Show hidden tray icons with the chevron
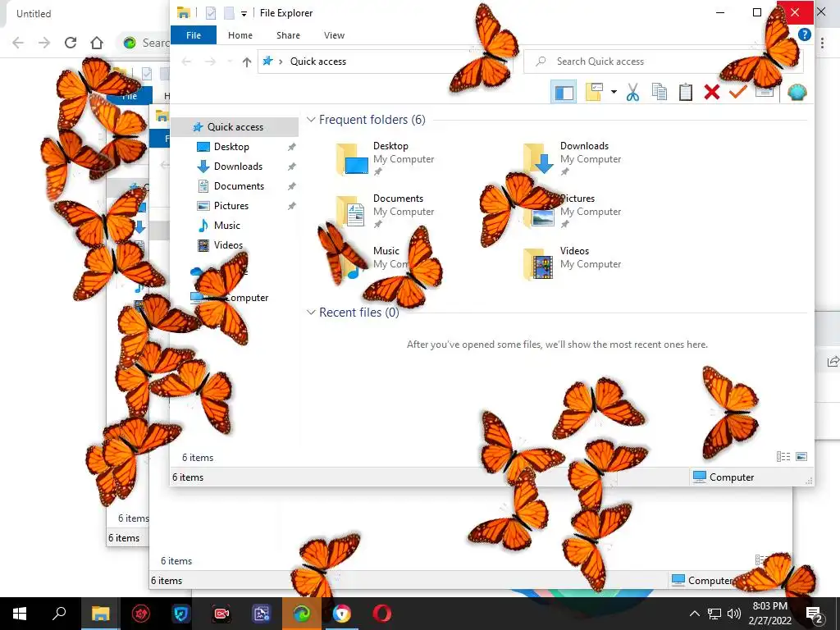This screenshot has width=840, height=630. coord(694,614)
